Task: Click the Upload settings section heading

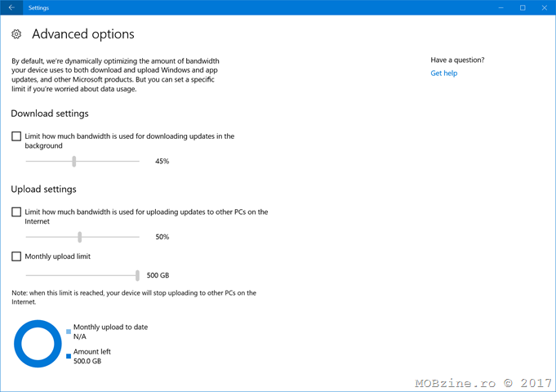Action: 44,189
